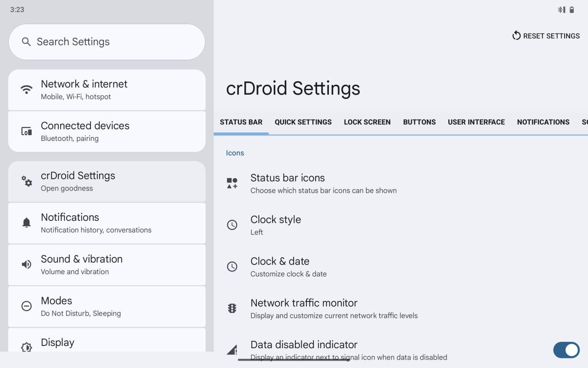Click the Wi-Fi icon for Network & internet

click(x=27, y=89)
